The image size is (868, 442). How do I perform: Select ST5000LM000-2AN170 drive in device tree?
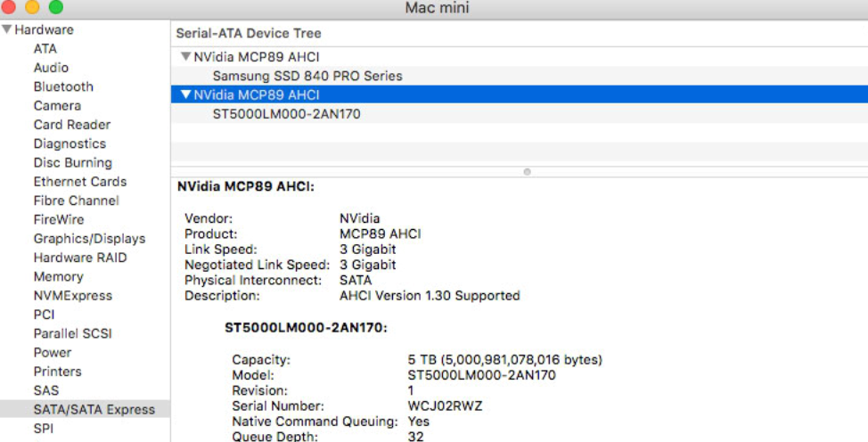point(520,113)
